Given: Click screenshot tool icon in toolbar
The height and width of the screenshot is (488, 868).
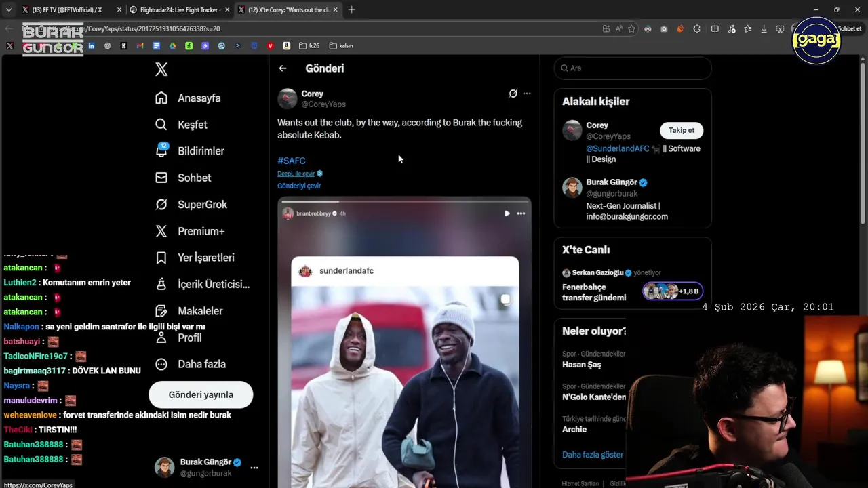Looking at the screenshot, I should click(780, 28).
